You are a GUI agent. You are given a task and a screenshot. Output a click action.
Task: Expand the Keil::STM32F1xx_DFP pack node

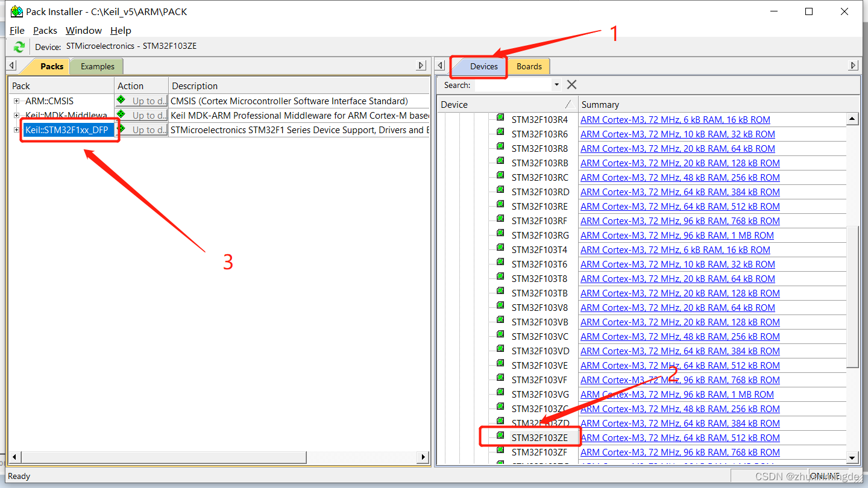(x=17, y=130)
